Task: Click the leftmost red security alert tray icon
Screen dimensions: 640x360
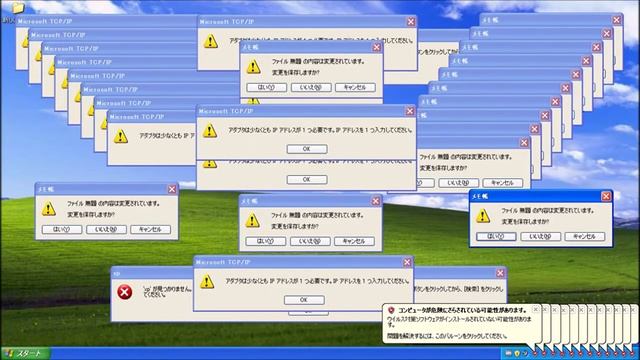Action: coord(535,353)
